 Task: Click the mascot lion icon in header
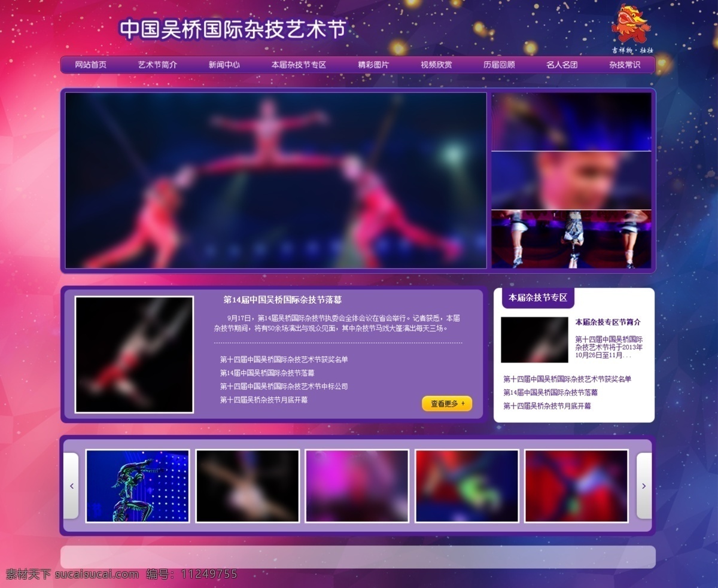630,24
